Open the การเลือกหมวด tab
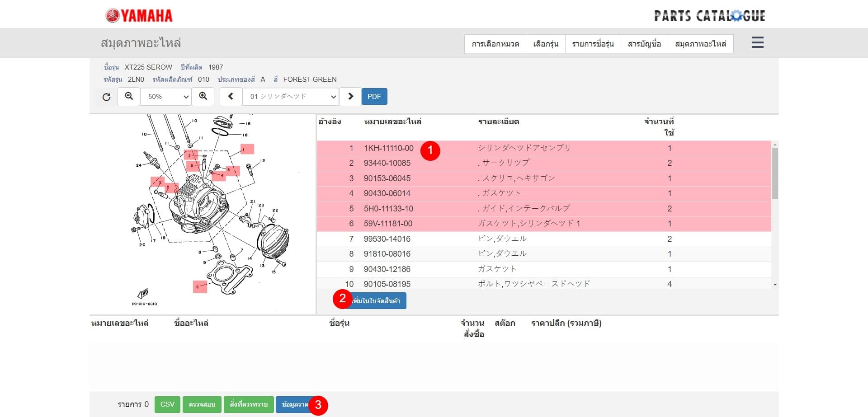 coord(495,44)
